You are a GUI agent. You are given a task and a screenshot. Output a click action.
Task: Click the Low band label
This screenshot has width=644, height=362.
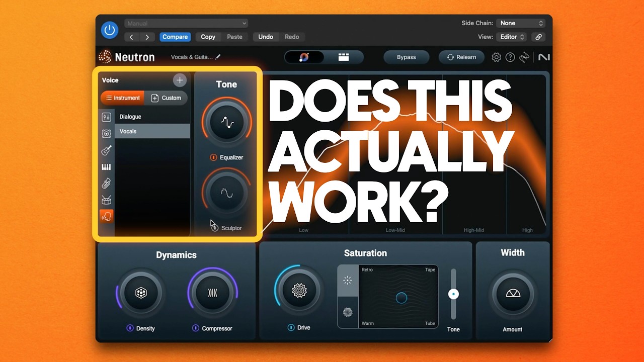tap(303, 230)
